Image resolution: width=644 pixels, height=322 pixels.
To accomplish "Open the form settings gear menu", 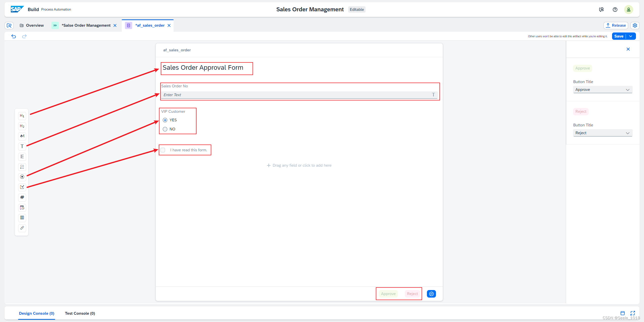I will [431, 294].
